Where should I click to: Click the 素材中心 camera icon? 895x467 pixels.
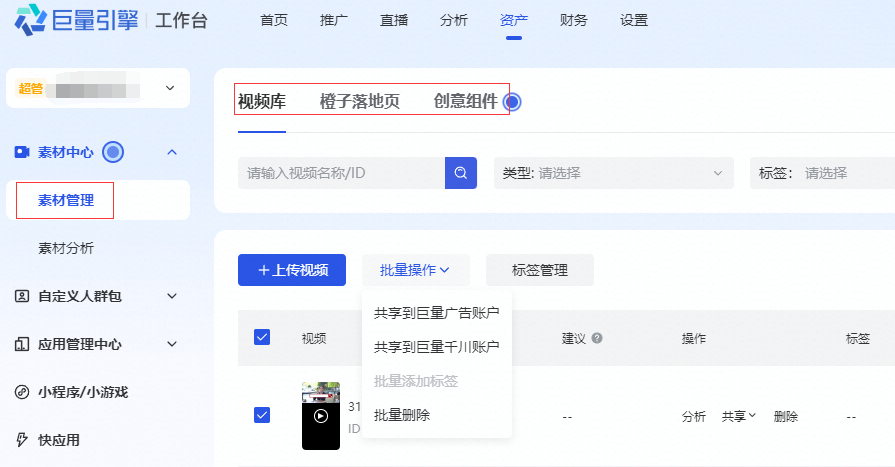click(22, 152)
